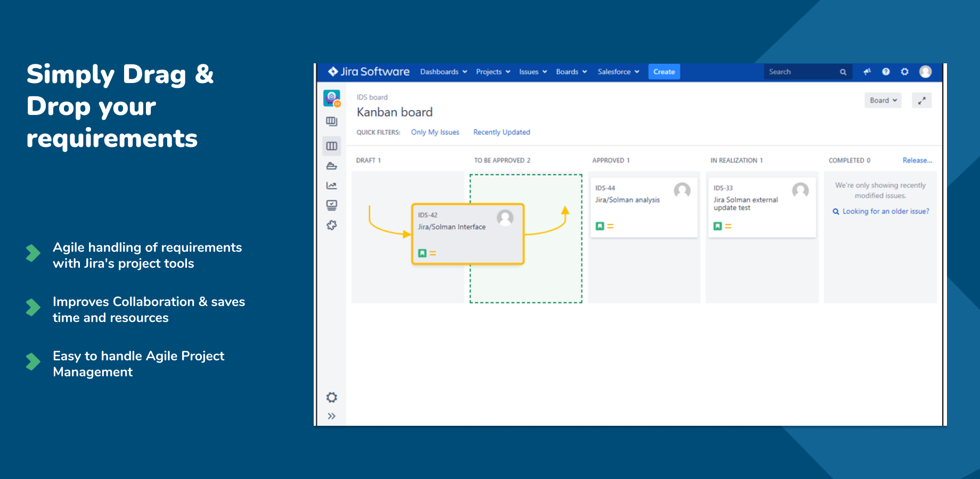
Task: Toggle full screen board view icon
Action: click(x=922, y=100)
